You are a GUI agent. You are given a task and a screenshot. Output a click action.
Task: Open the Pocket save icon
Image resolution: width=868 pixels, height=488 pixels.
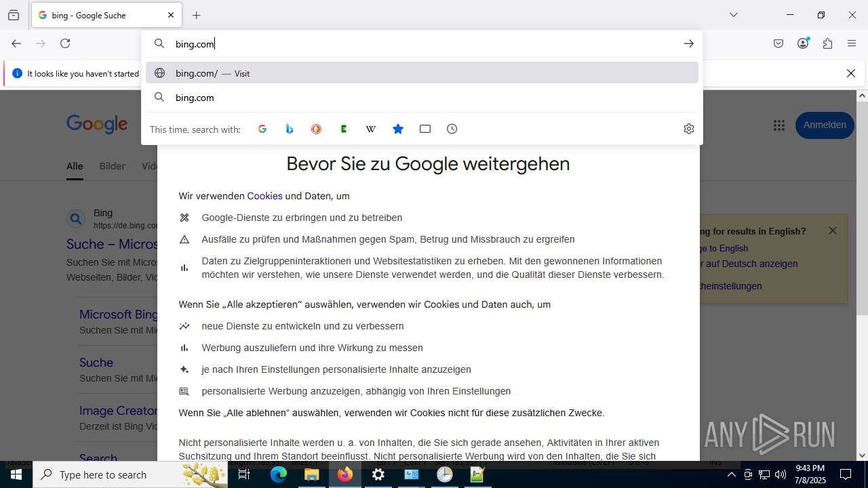coord(778,43)
